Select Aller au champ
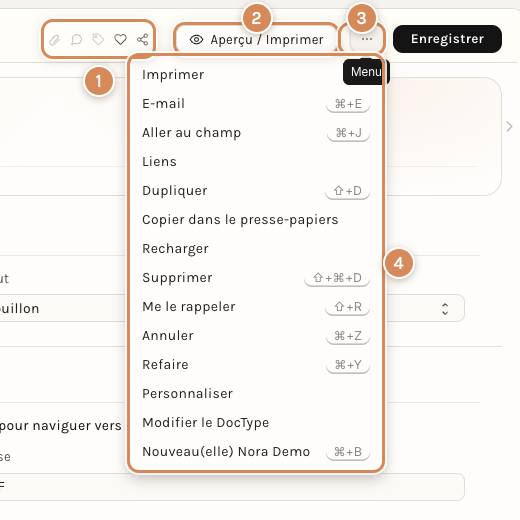The width and height of the screenshot is (520, 520). [x=256, y=133]
